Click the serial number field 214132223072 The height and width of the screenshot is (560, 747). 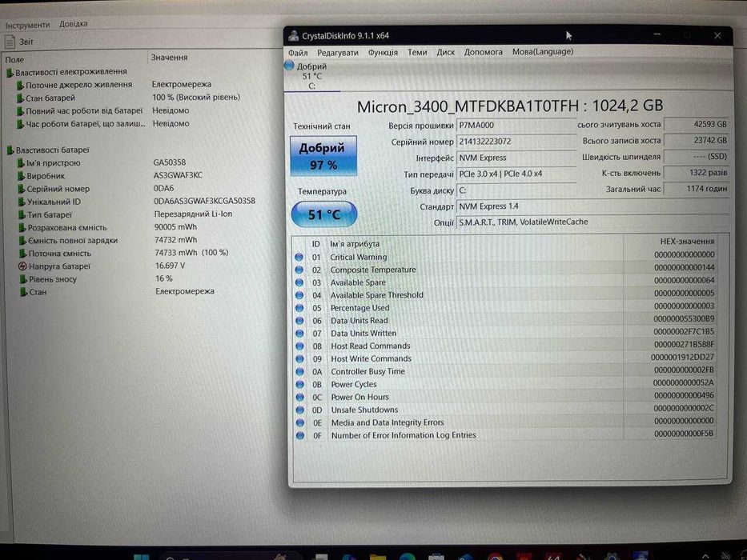516,142
